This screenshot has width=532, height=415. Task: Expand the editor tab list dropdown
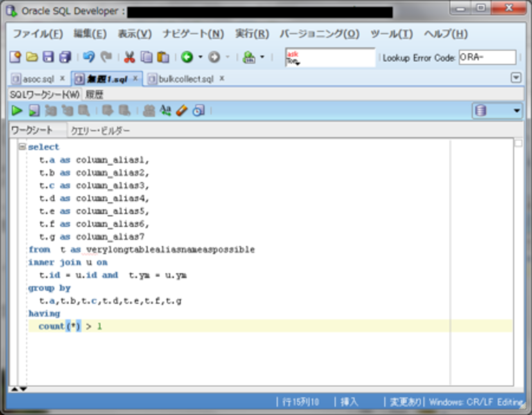click(516, 78)
